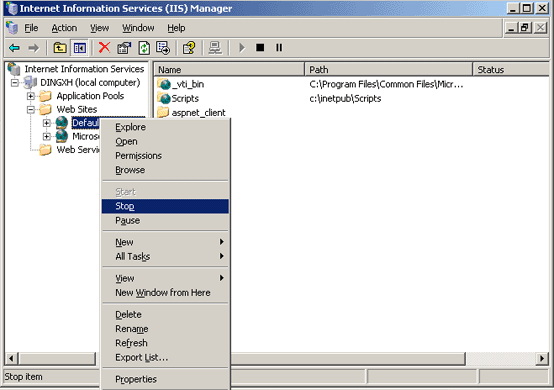Click the Pause item toolbar button
The height and width of the screenshot is (390, 554).
pyautogui.click(x=279, y=47)
